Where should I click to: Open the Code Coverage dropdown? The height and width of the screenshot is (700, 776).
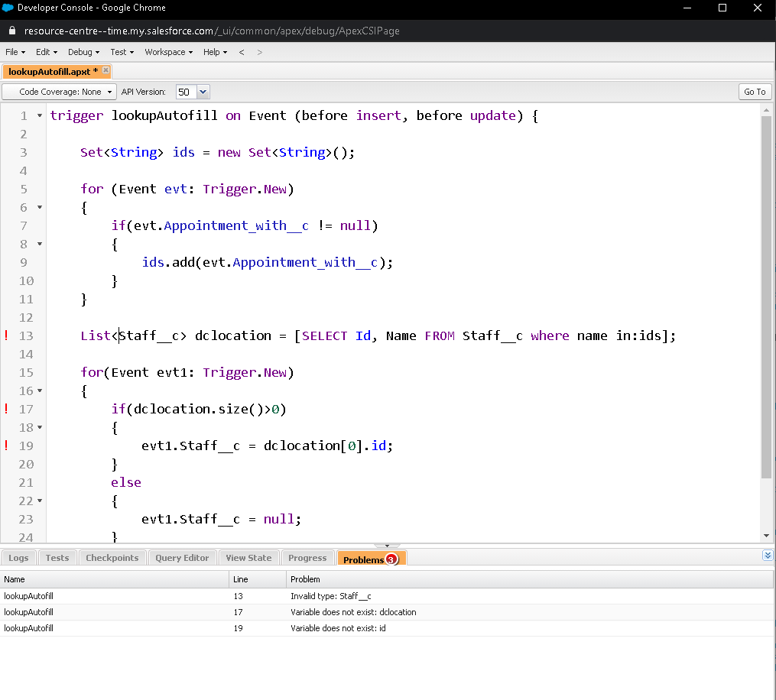[x=60, y=92]
